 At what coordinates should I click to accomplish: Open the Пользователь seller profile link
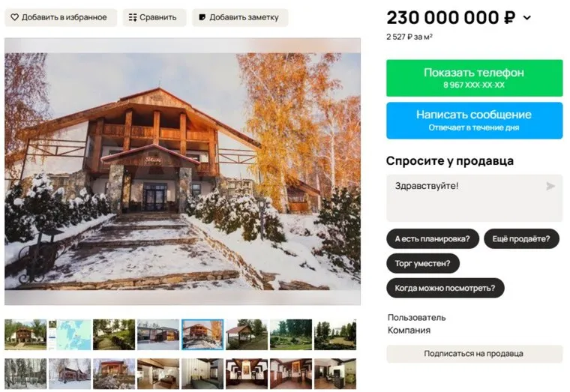coord(416,318)
